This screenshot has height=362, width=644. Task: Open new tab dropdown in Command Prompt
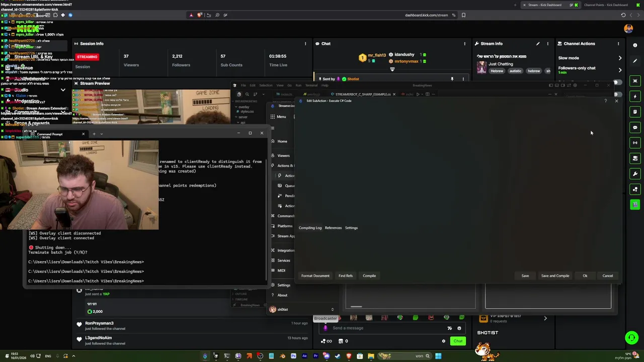[x=101, y=134]
